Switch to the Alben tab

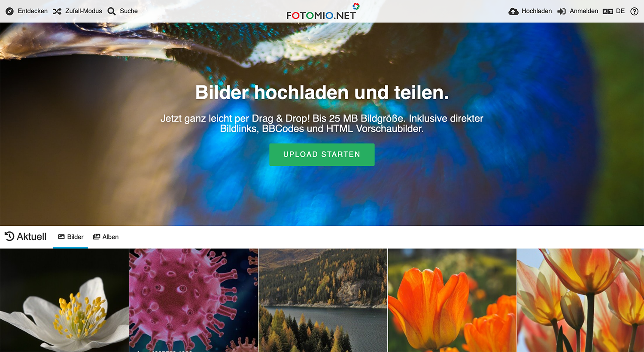click(106, 237)
